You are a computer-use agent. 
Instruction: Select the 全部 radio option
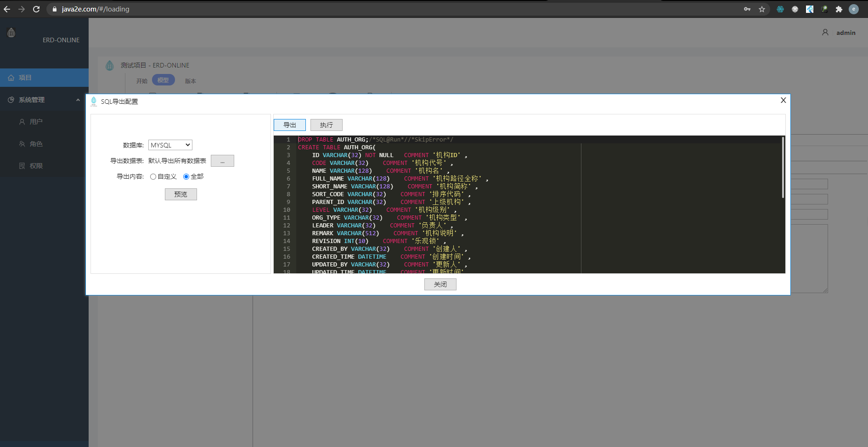(x=186, y=176)
